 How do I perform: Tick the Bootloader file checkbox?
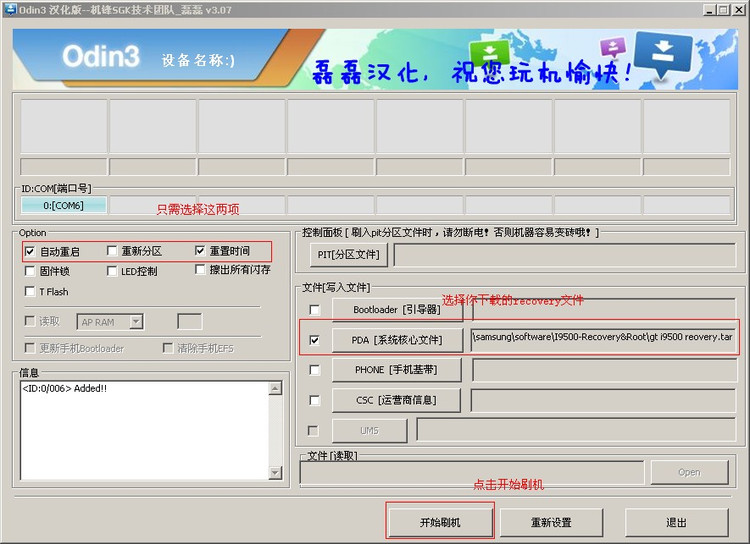(x=314, y=310)
